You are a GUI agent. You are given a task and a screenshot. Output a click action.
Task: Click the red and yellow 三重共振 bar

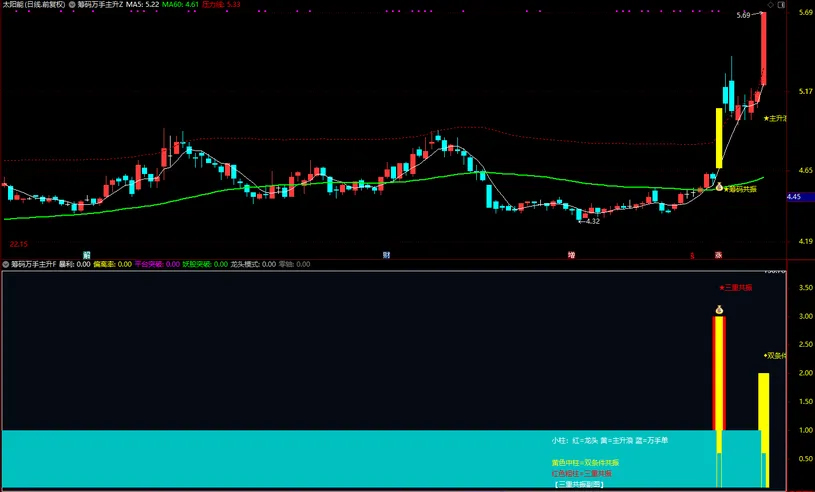coord(719,401)
